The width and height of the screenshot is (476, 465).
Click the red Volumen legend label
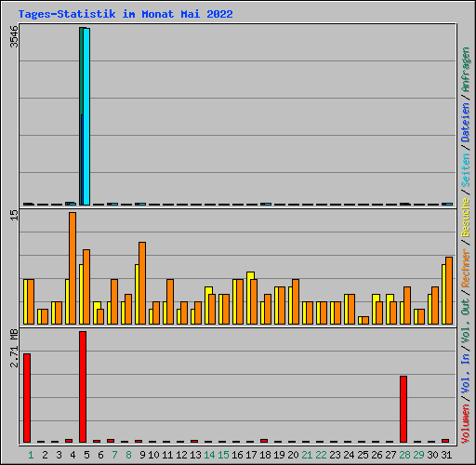click(x=466, y=424)
